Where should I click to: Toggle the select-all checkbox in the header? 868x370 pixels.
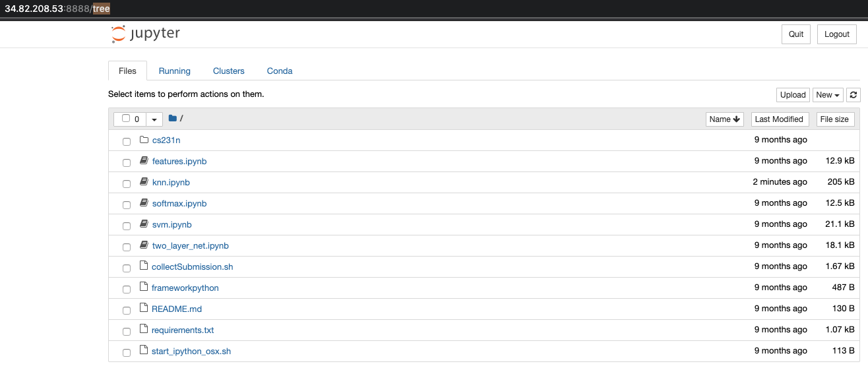pyautogui.click(x=126, y=119)
